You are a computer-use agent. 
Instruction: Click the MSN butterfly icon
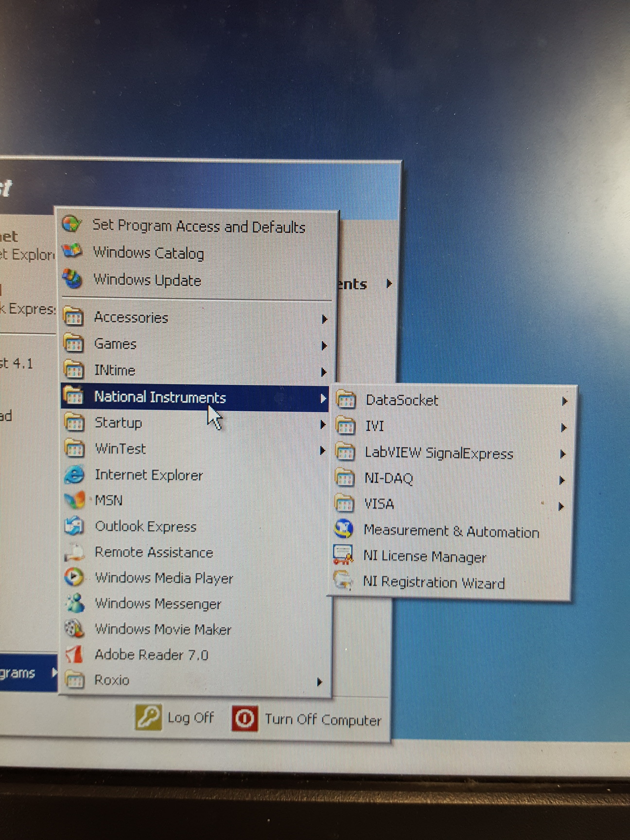coord(74,500)
